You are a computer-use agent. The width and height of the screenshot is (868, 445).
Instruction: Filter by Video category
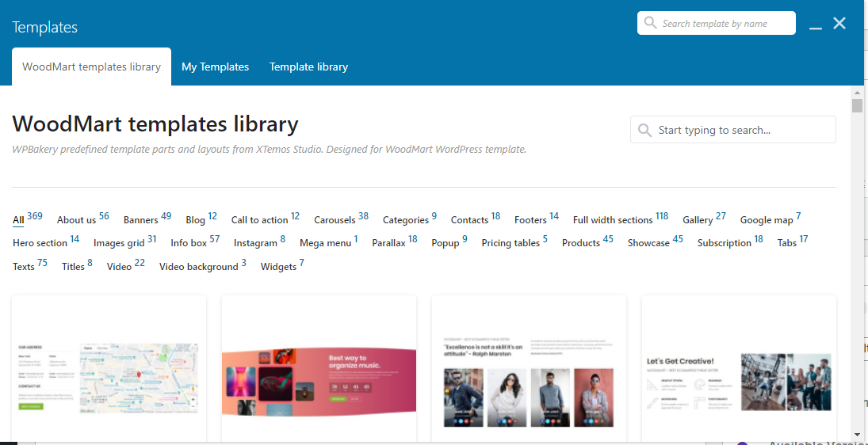[126, 265]
